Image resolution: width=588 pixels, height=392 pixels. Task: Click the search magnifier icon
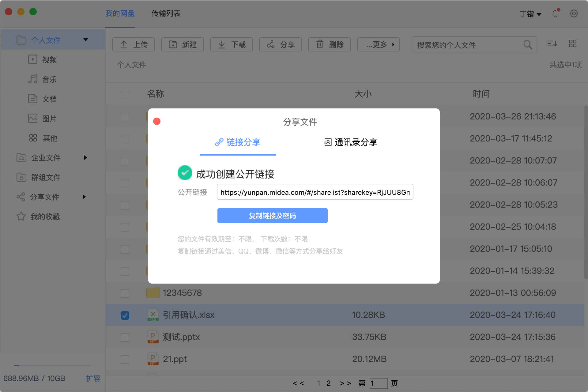[528, 45]
